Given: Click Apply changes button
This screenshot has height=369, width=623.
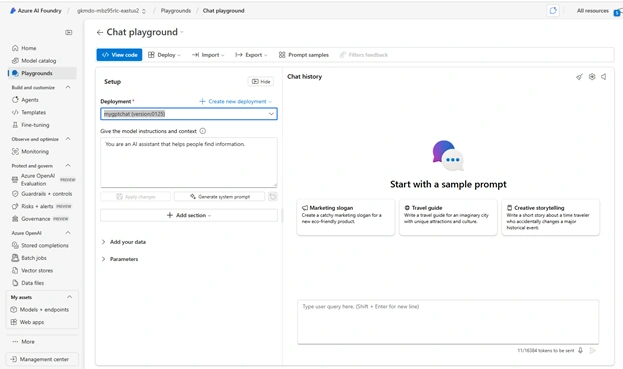Looking at the screenshot, I should point(135,197).
